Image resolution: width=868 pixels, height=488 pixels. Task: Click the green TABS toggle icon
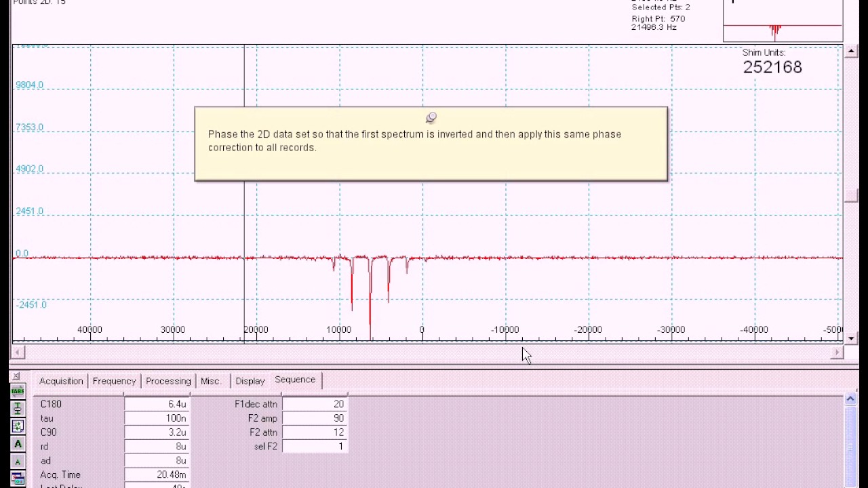(x=18, y=391)
